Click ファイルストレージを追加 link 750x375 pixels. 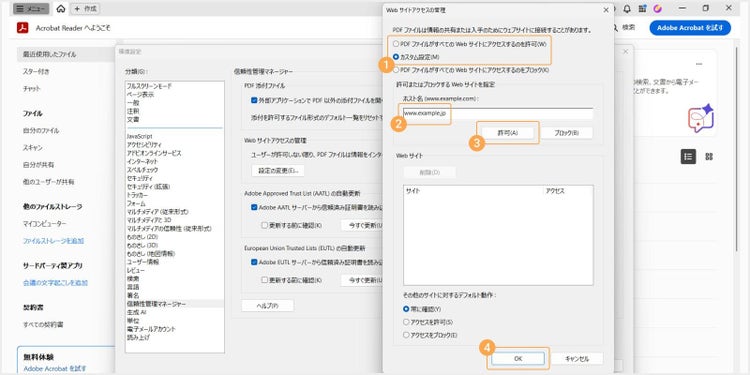[x=54, y=241]
